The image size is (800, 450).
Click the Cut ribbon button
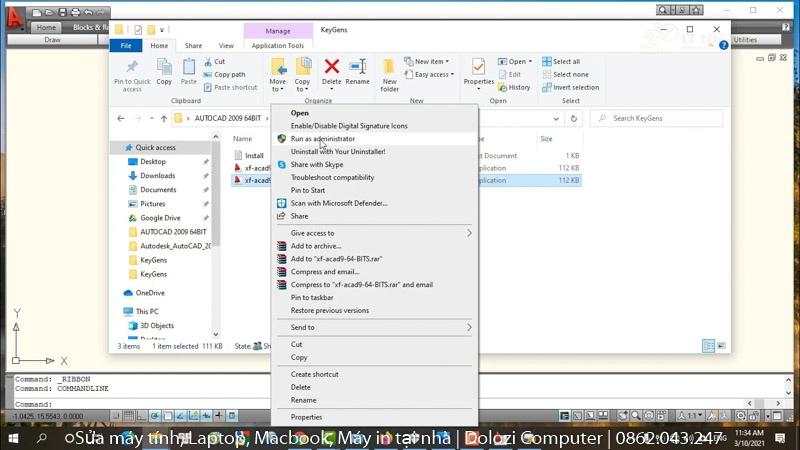[215, 61]
